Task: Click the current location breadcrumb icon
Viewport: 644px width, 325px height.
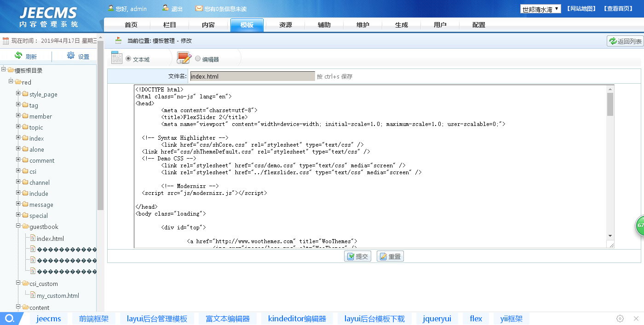Action: click(x=119, y=40)
